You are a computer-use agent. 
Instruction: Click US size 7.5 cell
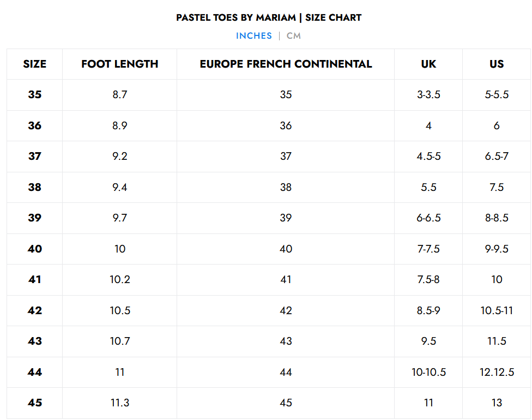(497, 187)
